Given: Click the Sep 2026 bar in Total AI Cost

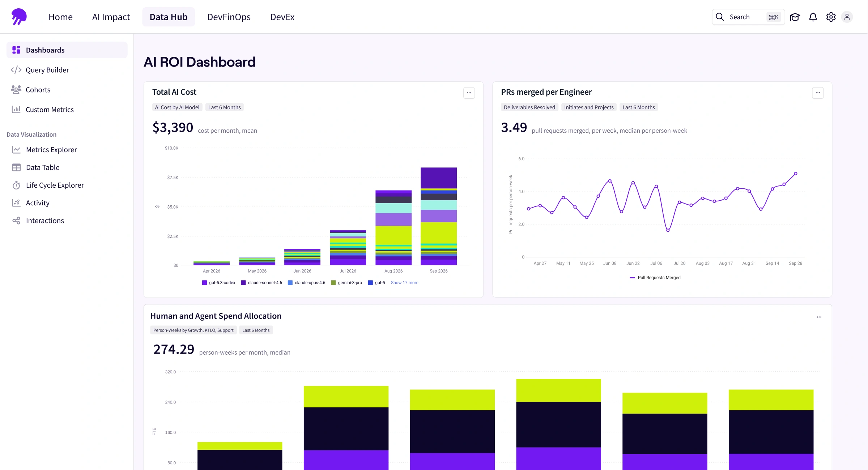Looking at the screenshot, I should tap(439, 216).
